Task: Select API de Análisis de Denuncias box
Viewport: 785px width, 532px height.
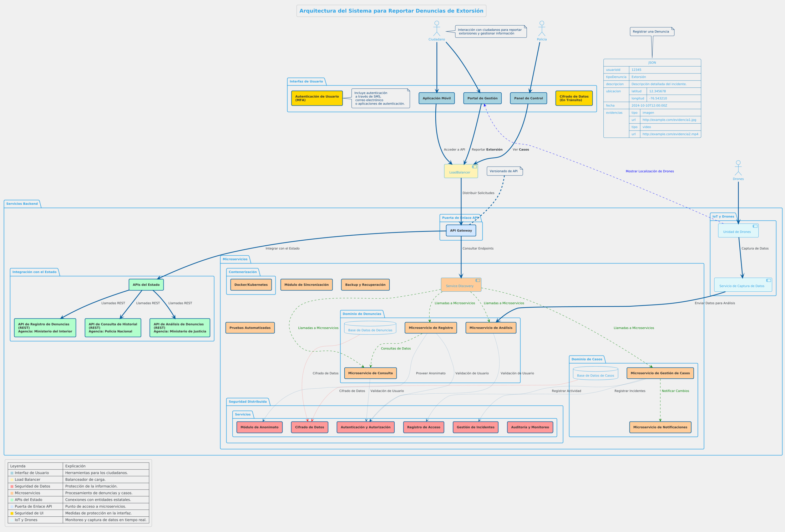Action: pyautogui.click(x=180, y=328)
